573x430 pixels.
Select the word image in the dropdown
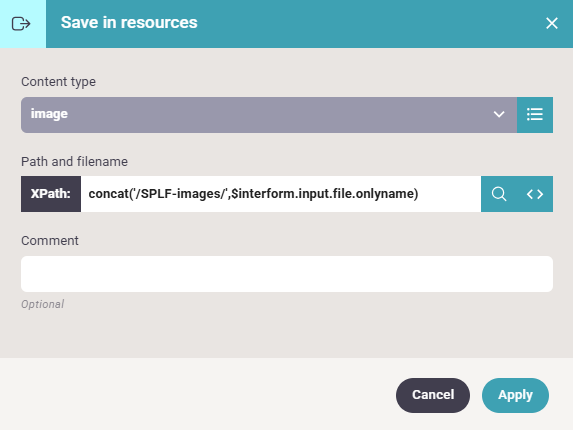click(x=49, y=114)
